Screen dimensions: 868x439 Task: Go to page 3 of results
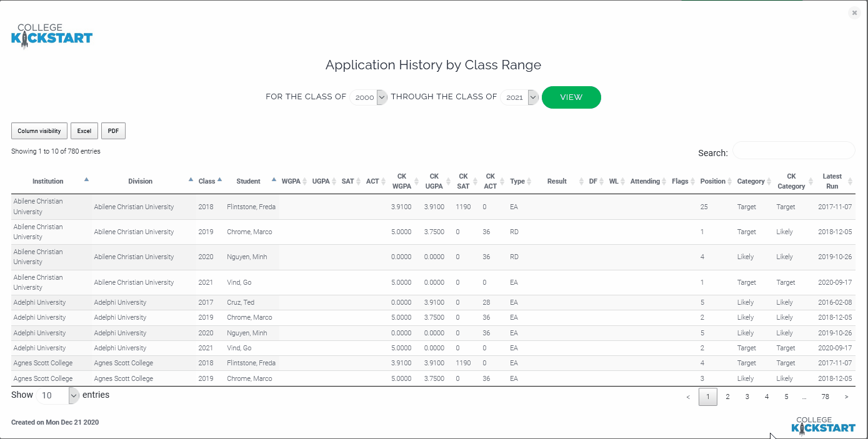point(747,397)
